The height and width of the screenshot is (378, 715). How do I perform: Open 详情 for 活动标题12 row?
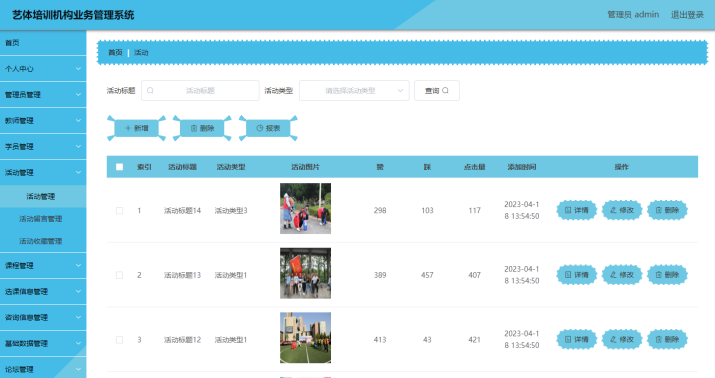click(576, 340)
